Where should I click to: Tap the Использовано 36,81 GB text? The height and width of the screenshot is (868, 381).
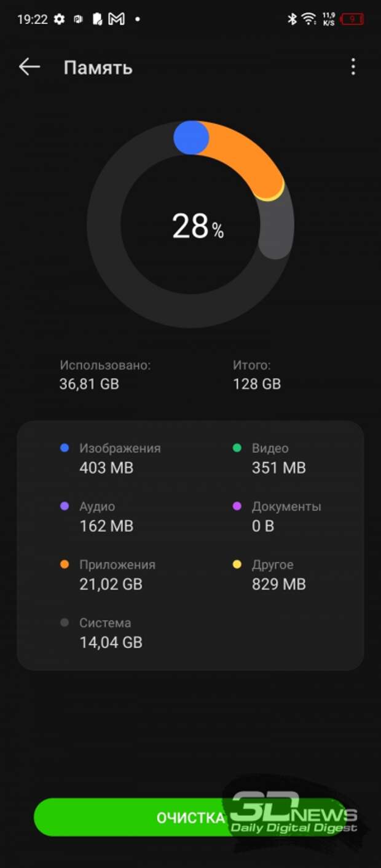(105, 374)
